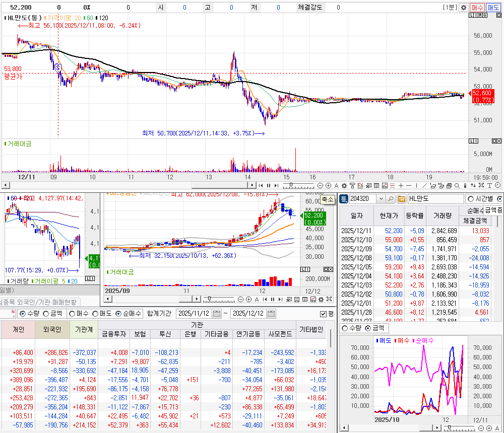Screen dimensions: 504x433
Task: Adjust the main chart zoom slider
Action: point(291,185)
